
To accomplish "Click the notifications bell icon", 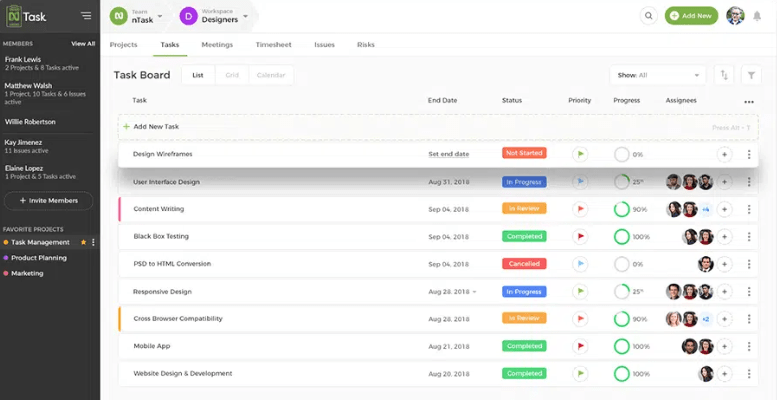I will [757, 16].
